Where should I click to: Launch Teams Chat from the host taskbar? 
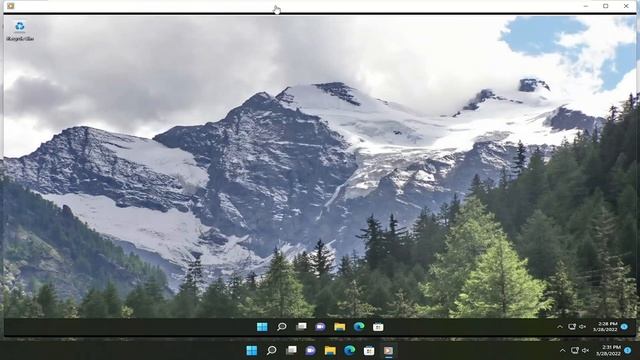[x=311, y=351]
